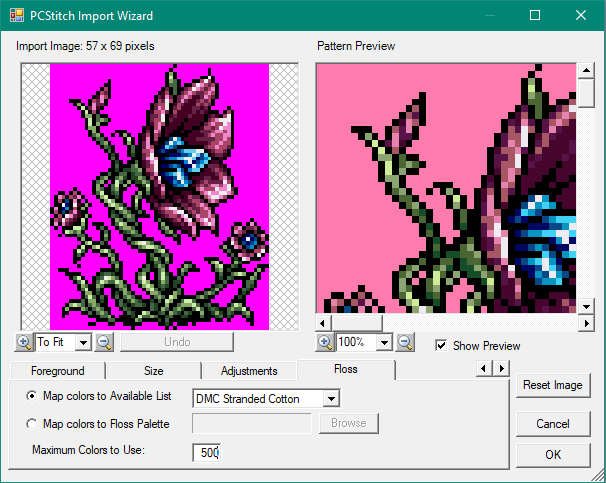Select Map colors to Floss Palette

(32, 424)
